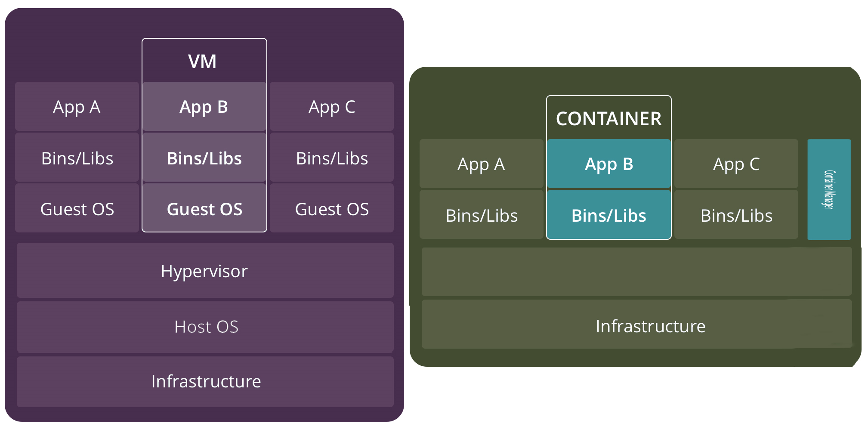Image resolution: width=868 pixels, height=427 pixels.
Task: Select teal App B block in container
Action: click(609, 164)
